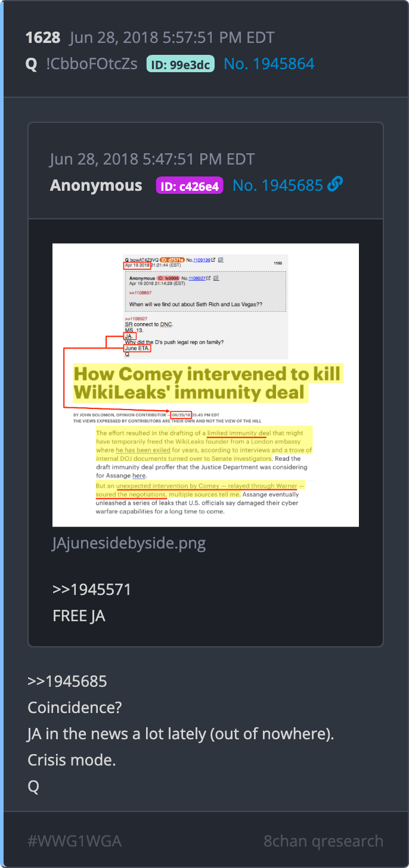Viewport: 409px width, 868px height.
Task: Open post link No. 1945864
Action: tap(269, 64)
